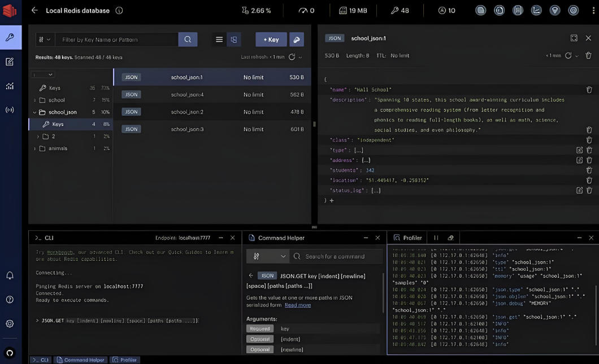Click the Filter by Key Name or Pattern field
Screen dimensions: 599x364
(116, 40)
